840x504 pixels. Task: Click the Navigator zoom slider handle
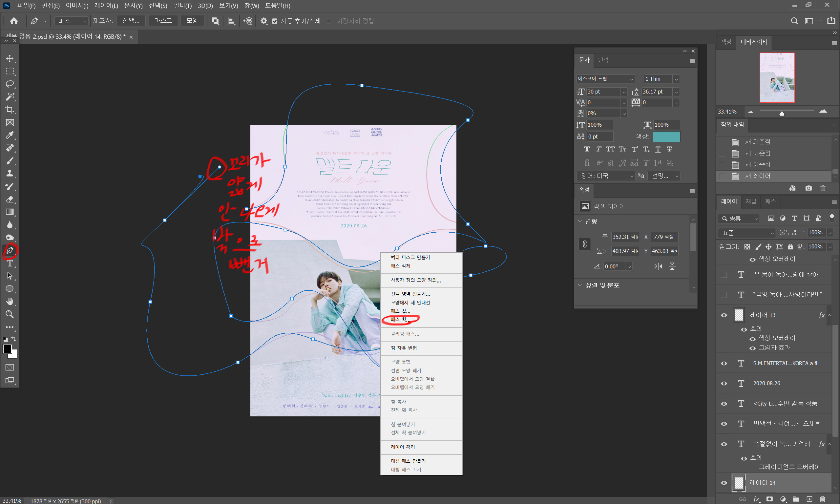click(x=782, y=114)
